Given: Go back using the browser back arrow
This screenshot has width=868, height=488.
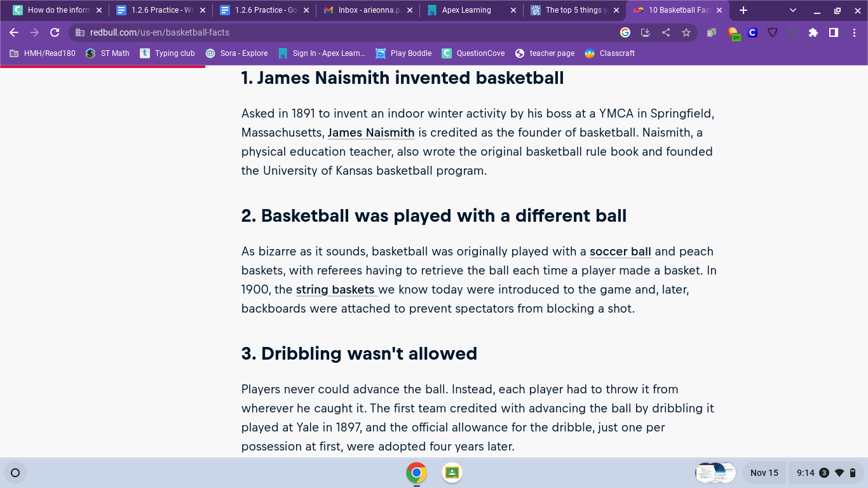Looking at the screenshot, I should coord(14,32).
